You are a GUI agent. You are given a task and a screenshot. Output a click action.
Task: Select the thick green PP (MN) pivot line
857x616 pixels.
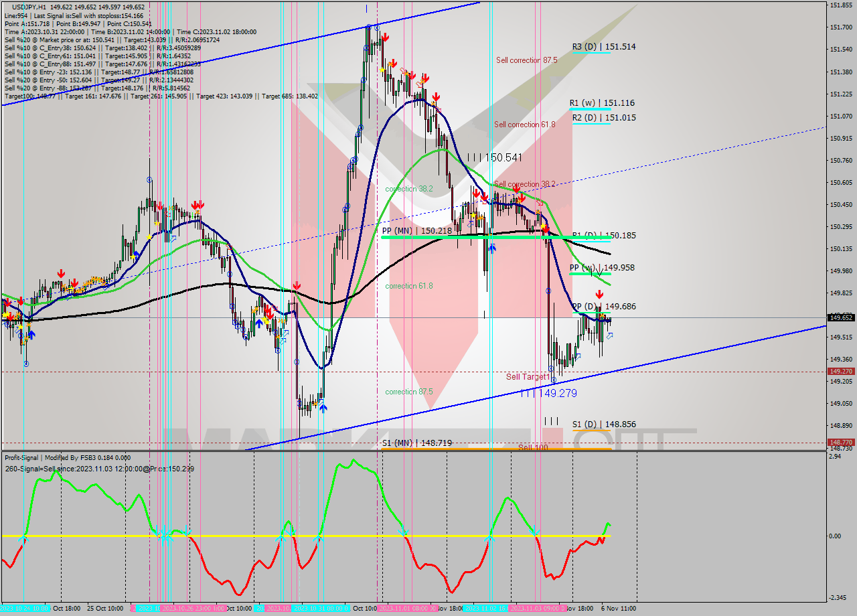point(469,236)
